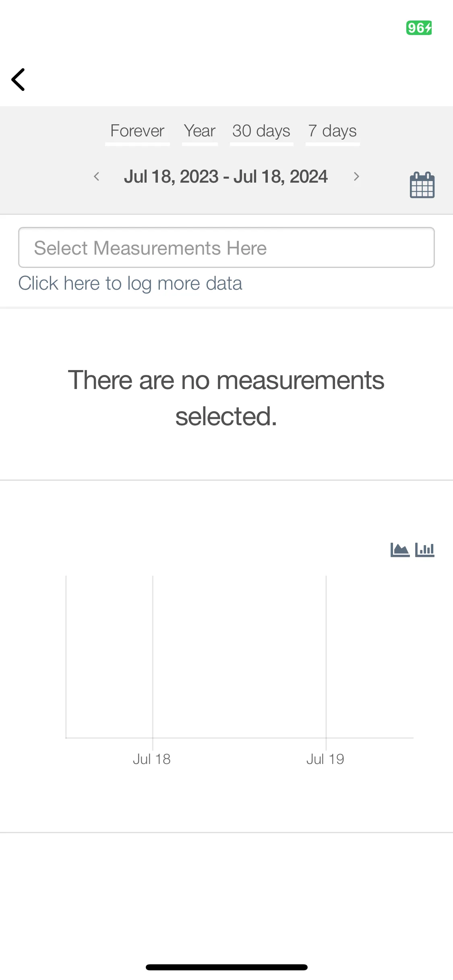The width and height of the screenshot is (453, 980).
Task: Switch to area chart view icon
Action: tap(400, 550)
